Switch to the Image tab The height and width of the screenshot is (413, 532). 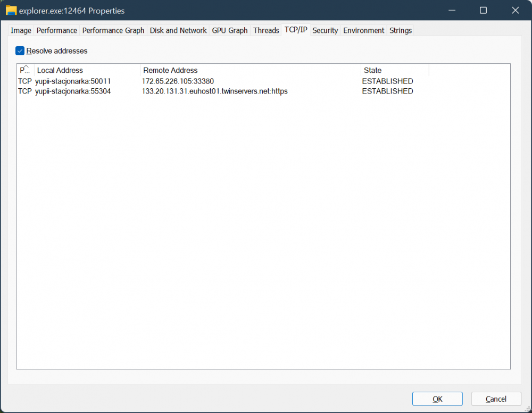pos(21,30)
